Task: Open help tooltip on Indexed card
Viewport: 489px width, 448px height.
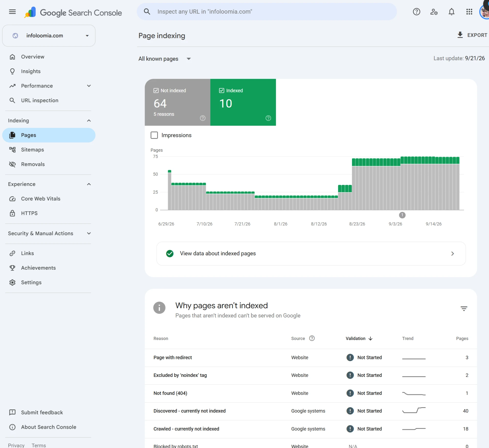Action: (x=268, y=118)
